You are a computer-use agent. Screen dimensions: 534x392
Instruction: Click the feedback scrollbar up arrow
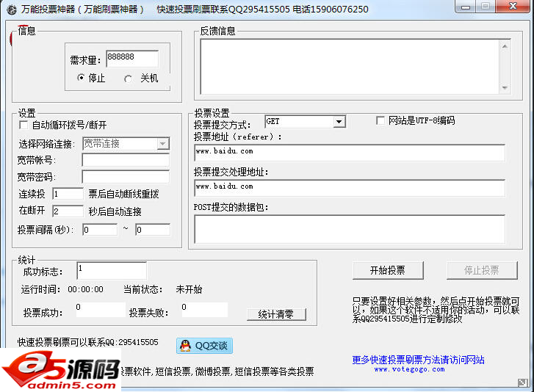(x=505, y=46)
